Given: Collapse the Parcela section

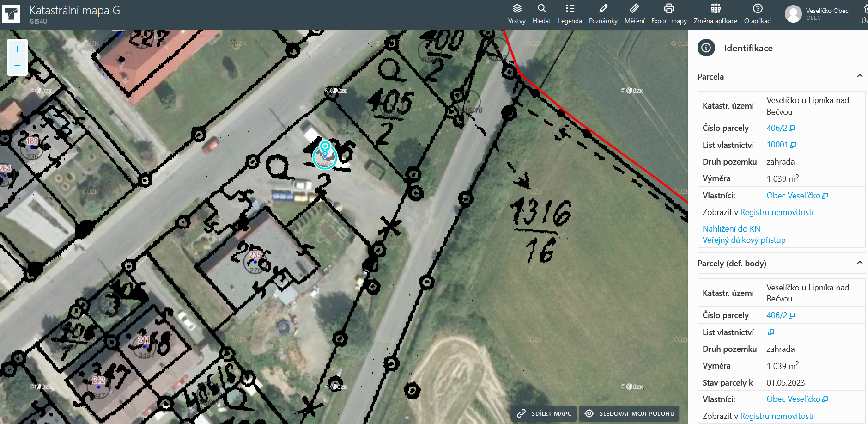Looking at the screenshot, I should click(x=859, y=76).
